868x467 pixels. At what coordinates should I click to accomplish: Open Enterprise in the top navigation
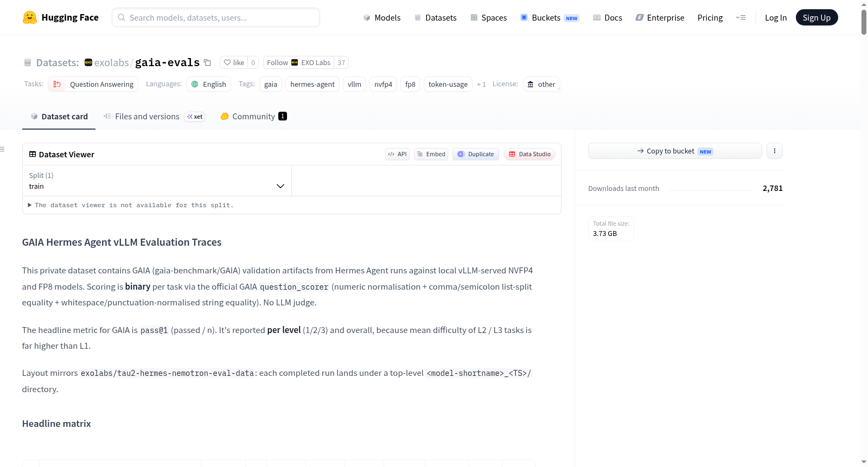(660, 17)
